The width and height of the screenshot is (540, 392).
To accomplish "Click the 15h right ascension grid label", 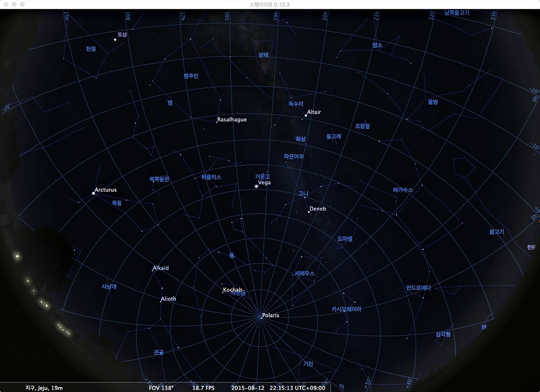I will (x=66, y=16).
